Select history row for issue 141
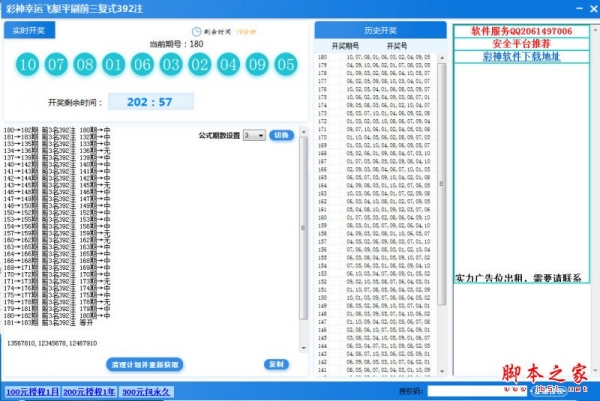The height and width of the screenshot is (401, 600). point(376,370)
